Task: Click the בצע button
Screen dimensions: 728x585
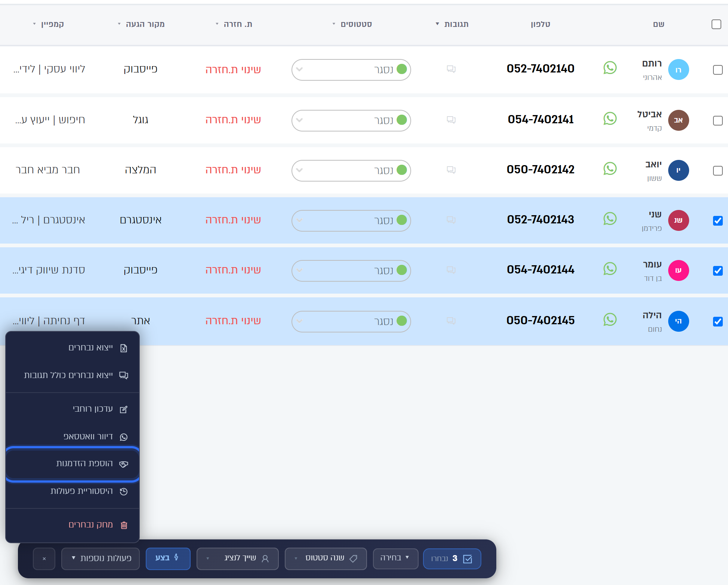Action: (x=168, y=558)
